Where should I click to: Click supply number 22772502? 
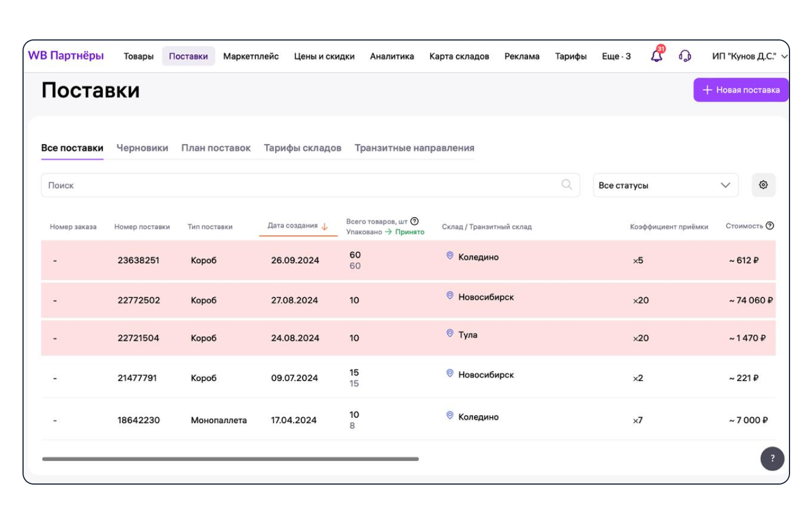pos(139,300)
